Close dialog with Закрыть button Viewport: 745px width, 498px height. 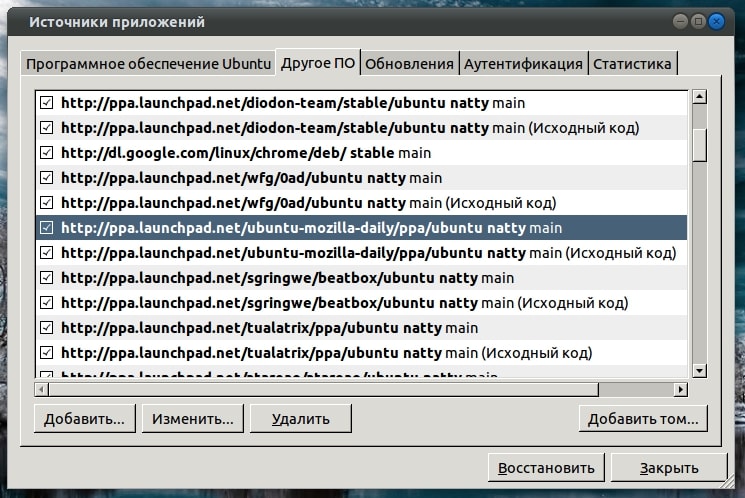click(x=669, y=468)
